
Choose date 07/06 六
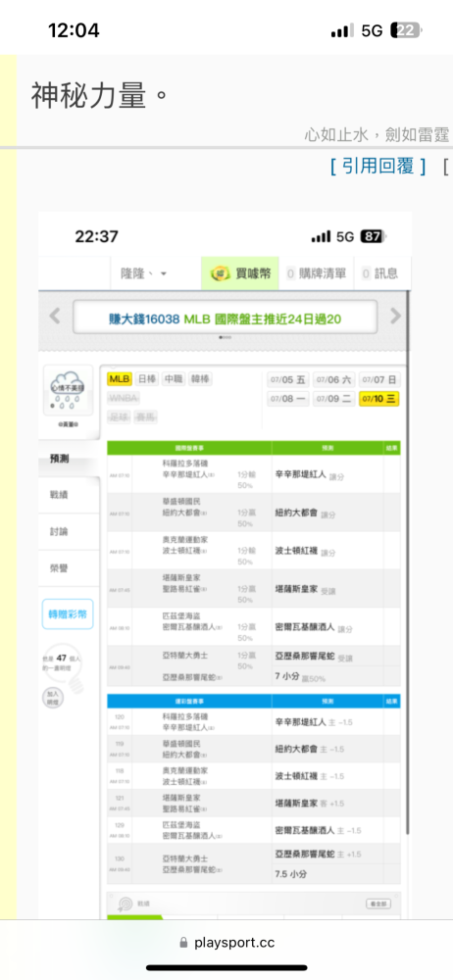click(334, 379)
